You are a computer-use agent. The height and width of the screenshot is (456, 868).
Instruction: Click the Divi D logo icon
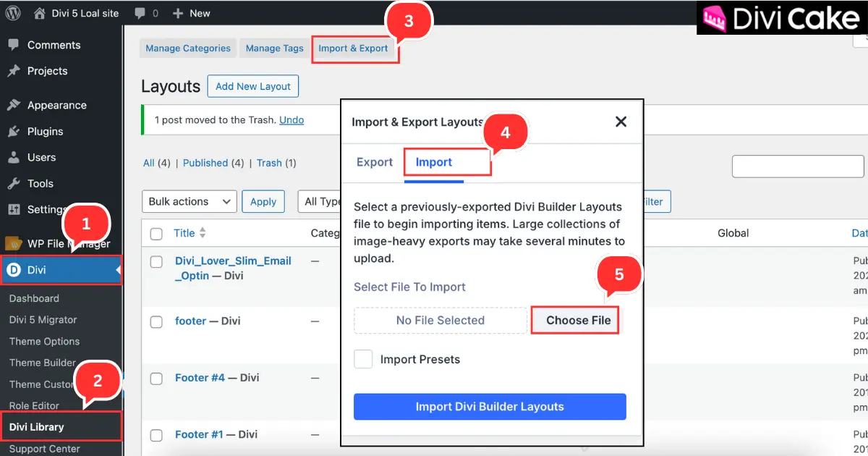pyautogui.click(x=14, y=270)
